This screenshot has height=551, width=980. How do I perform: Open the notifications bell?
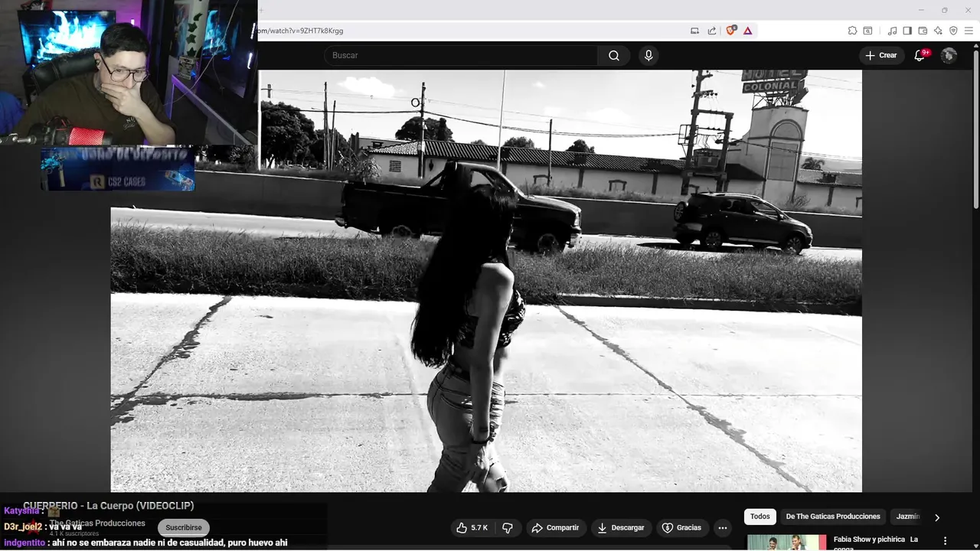920,55
